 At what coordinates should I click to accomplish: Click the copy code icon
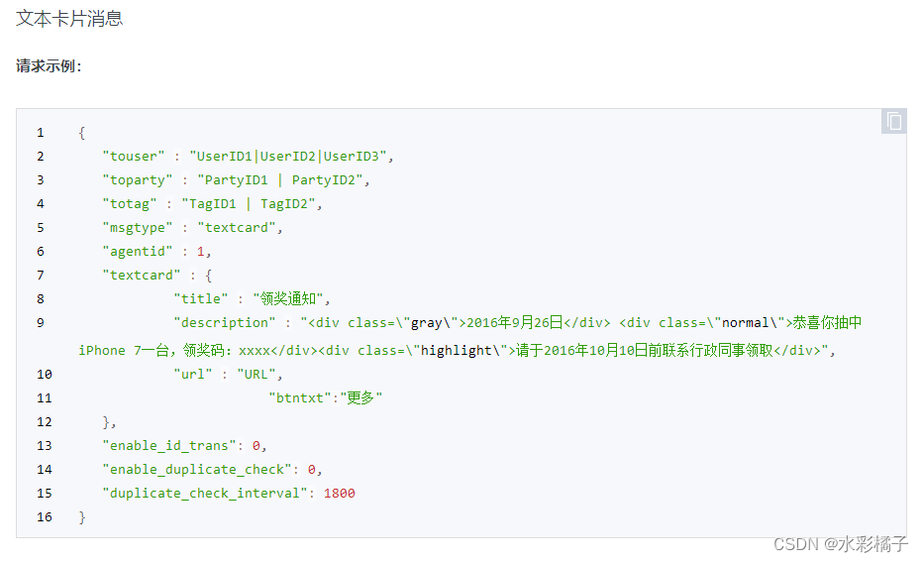point(893,121)
